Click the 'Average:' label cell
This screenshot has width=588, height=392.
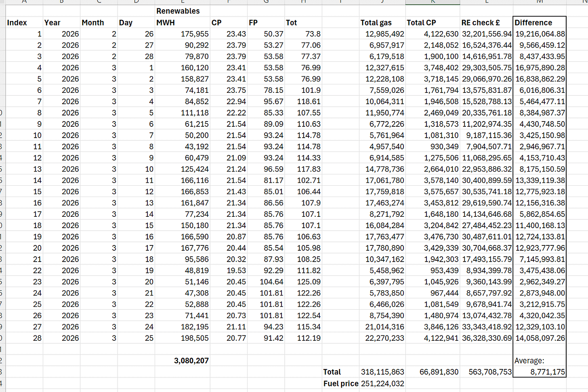pos(540,361)
